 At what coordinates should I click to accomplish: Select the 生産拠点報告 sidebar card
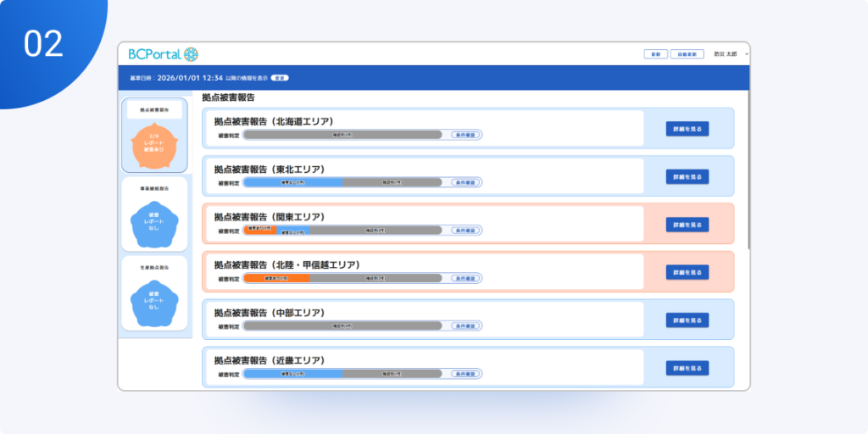[x=154, y=293]
